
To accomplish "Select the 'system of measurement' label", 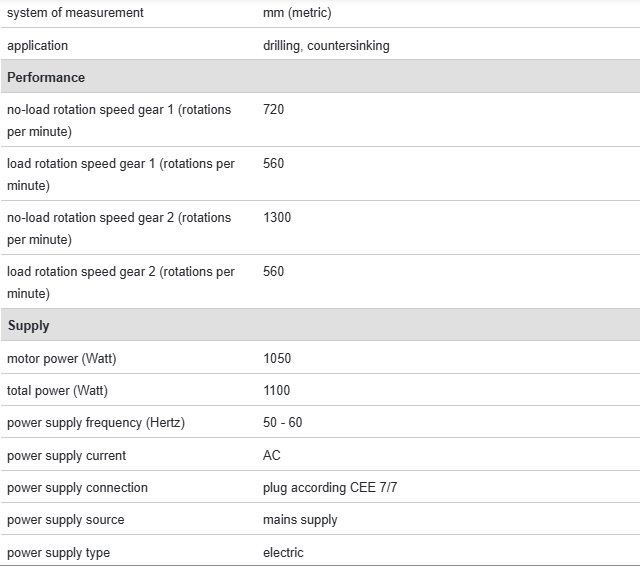I will click(x=75, y=13).
